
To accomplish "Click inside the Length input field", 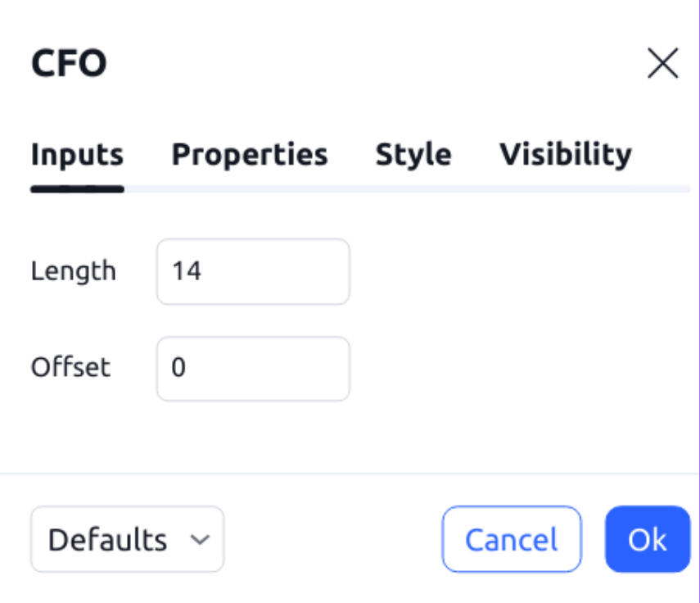I will [x=252, y=270].
